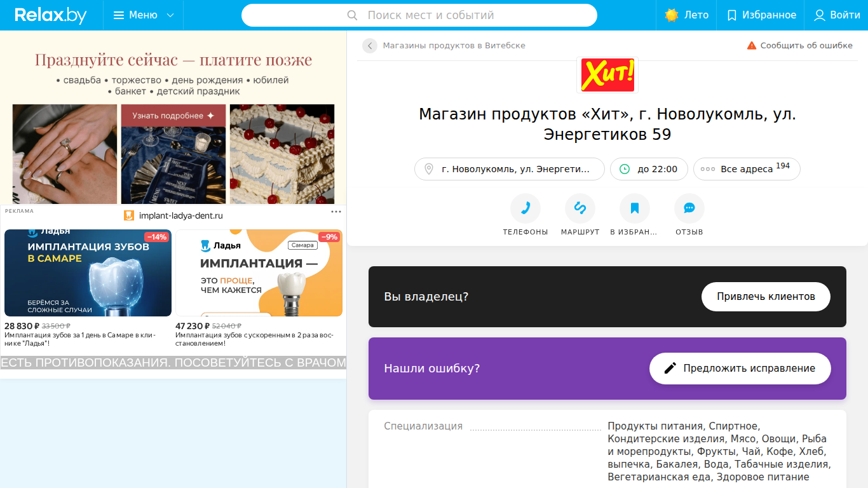
Task: Click the map pin address icon
Action: [429, 169]
